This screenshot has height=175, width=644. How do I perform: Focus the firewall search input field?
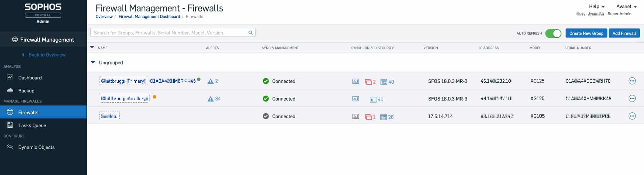point(170,32)
